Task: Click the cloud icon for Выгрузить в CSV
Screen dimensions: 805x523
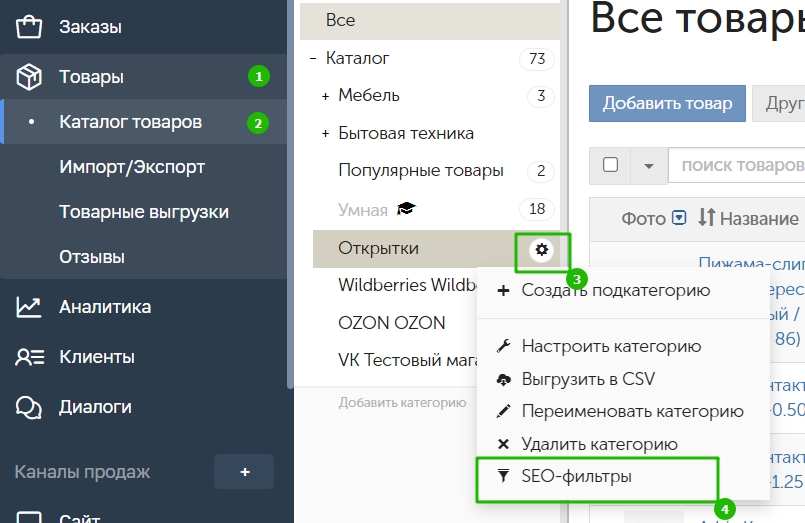Action: [504, 380]
